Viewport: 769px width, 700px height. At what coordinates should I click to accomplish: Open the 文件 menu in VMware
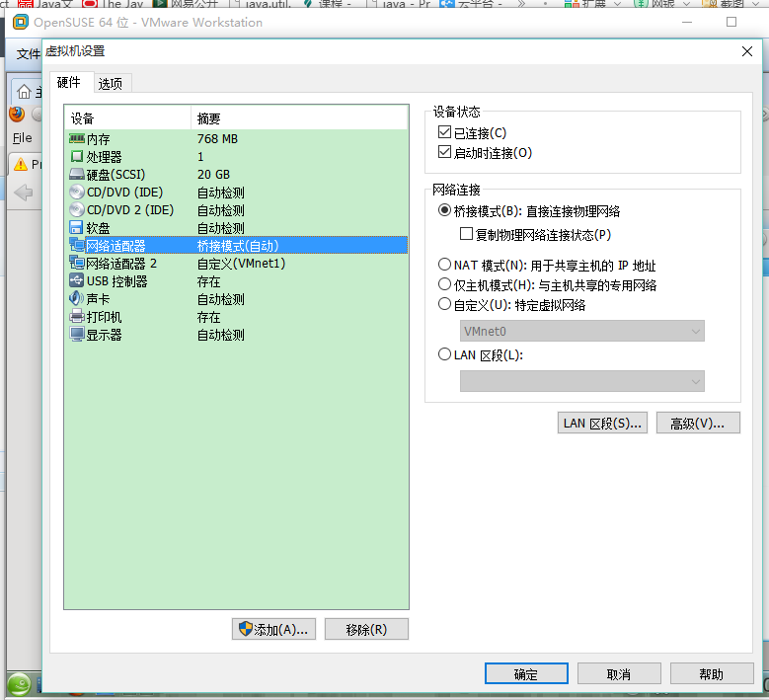28,53
